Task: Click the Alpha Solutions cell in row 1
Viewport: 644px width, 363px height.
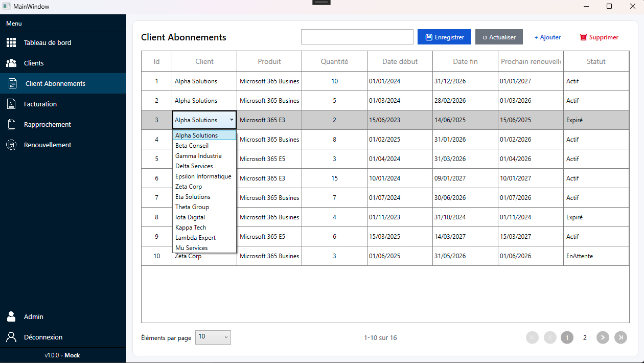Action: click(x=204, y=81)
